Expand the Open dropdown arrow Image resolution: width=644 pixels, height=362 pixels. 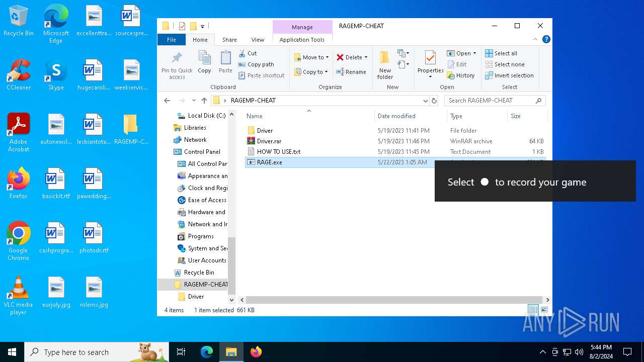click(x=474, y=53)
